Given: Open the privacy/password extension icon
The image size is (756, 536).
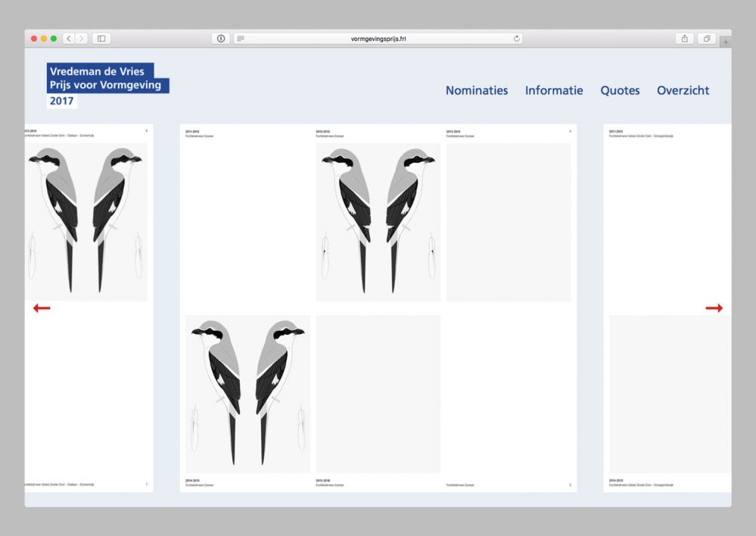Looking at the screenshot, I should (x=221, y=39).
